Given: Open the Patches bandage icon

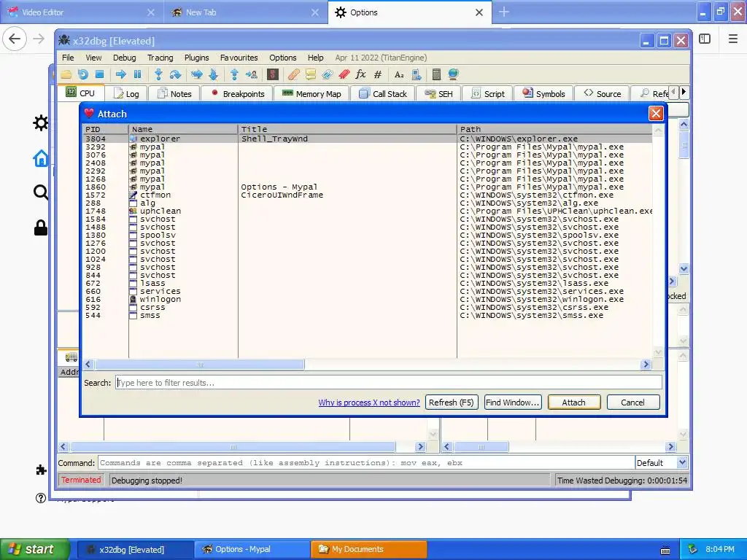Looking at the screenshot, I should (x=293, y=74).
